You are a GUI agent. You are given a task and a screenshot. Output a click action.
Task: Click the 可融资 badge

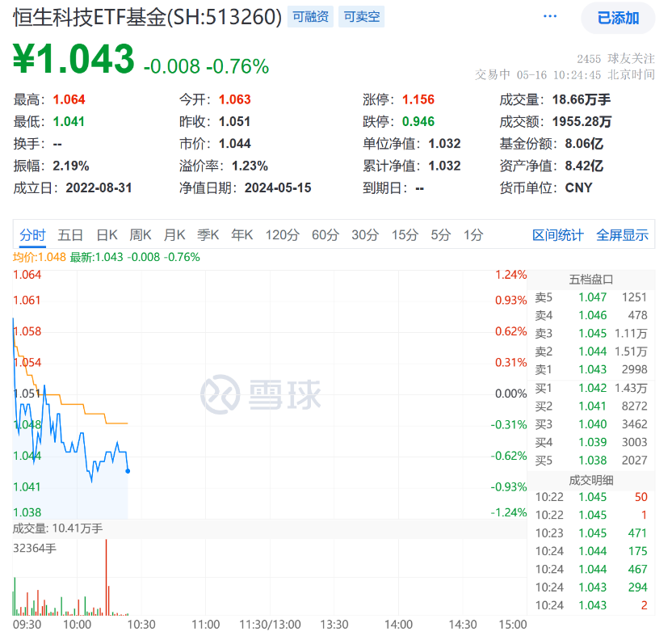[312, 16]
